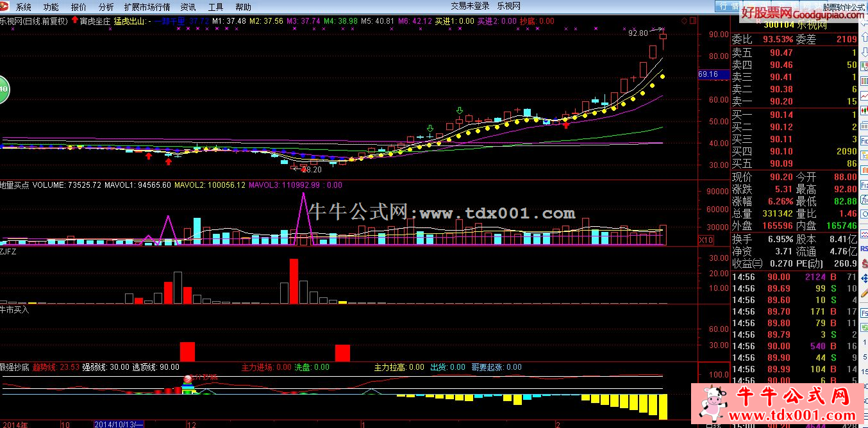Viewport: 868px width, 428px height.
Task: Open the 报价 menu
Action: (78, 7)
